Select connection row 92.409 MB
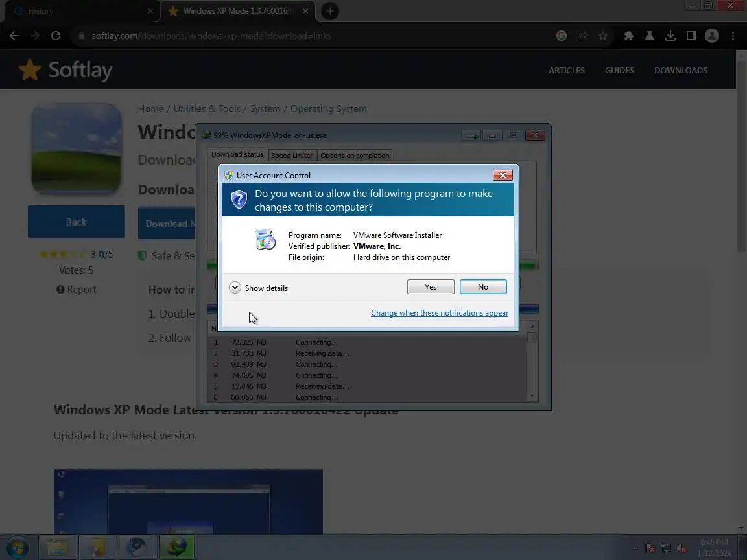 367,364
